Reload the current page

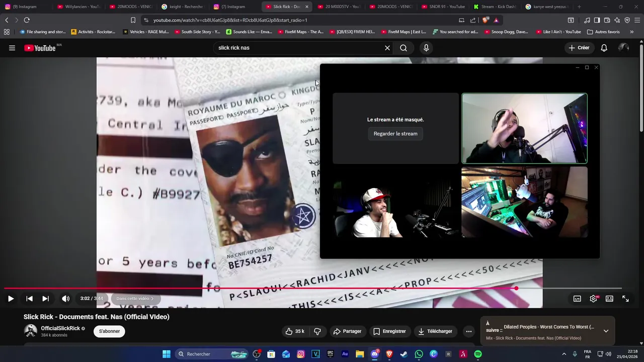coord(27,20)
